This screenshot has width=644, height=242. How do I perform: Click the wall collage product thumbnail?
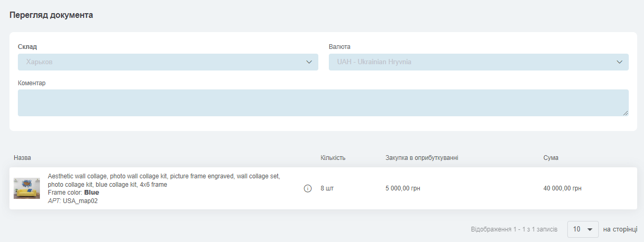point(27,188)
